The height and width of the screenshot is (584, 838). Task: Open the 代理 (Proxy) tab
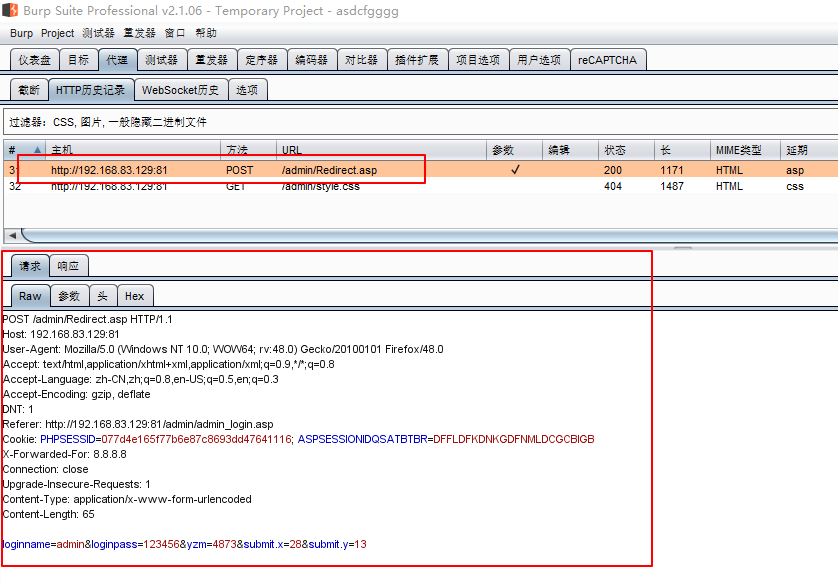tap(118, 60)
